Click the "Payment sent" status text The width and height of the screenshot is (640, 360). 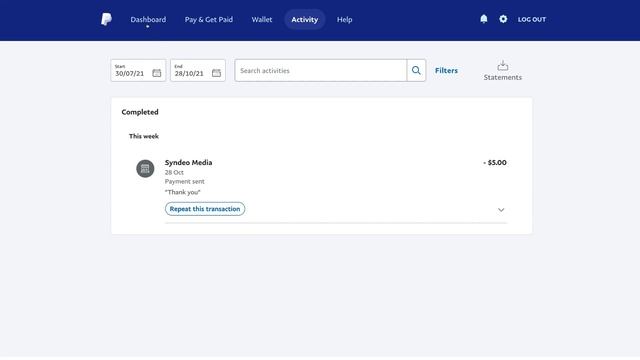click(x=184, y=182)
